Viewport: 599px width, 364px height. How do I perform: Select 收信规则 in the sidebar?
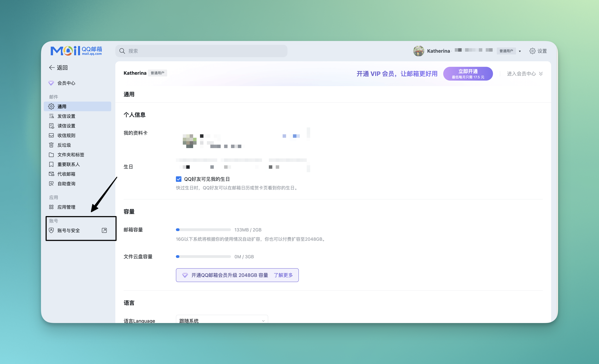(66, 136)
